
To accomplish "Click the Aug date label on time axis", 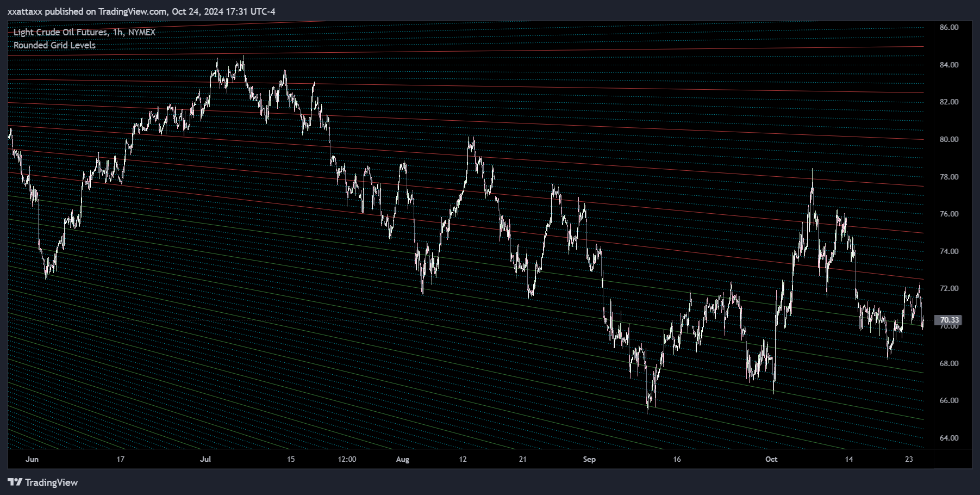I will point(403,459).
